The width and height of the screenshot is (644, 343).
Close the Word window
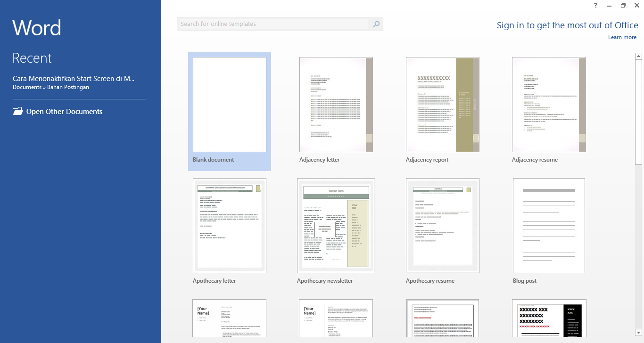(637, 5)
